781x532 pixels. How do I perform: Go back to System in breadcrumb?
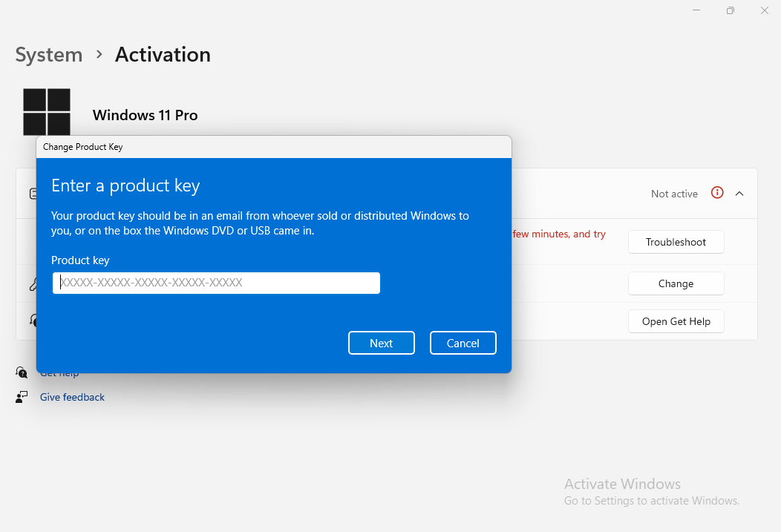49,55
